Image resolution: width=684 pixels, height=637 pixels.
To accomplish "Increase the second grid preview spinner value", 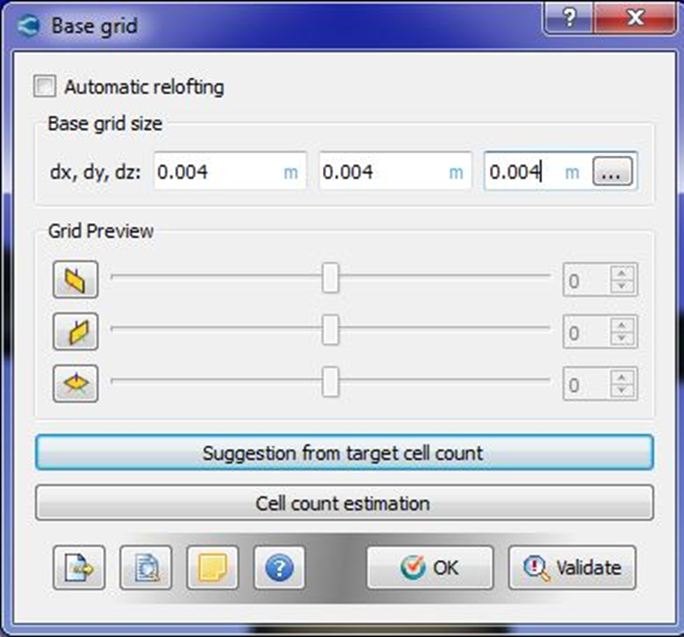I will coord(622,325).
